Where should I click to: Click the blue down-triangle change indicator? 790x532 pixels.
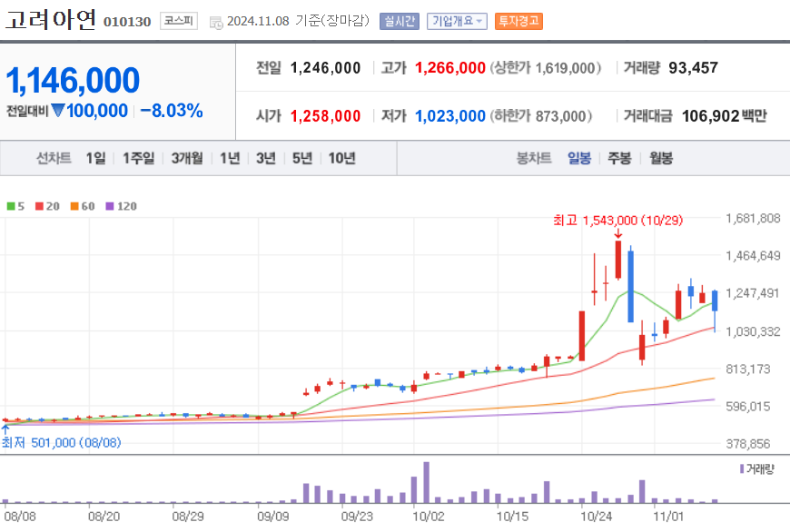click(x=58, y=111)
